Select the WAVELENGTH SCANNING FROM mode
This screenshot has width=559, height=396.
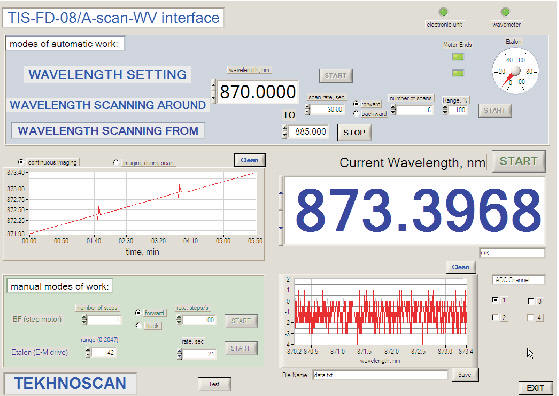(108, 131)
